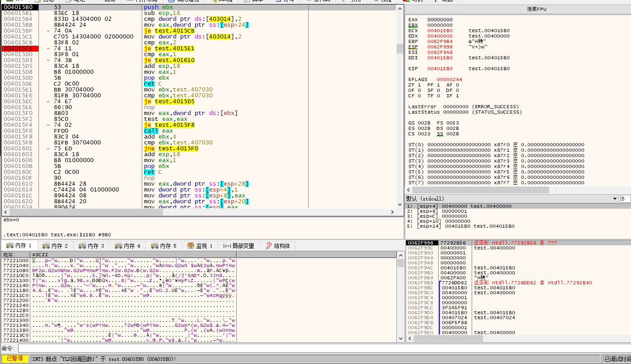This screenshot has height=364, width=631.
Task: Select the add ebx,4 instruction
Action: pos(161,137)
